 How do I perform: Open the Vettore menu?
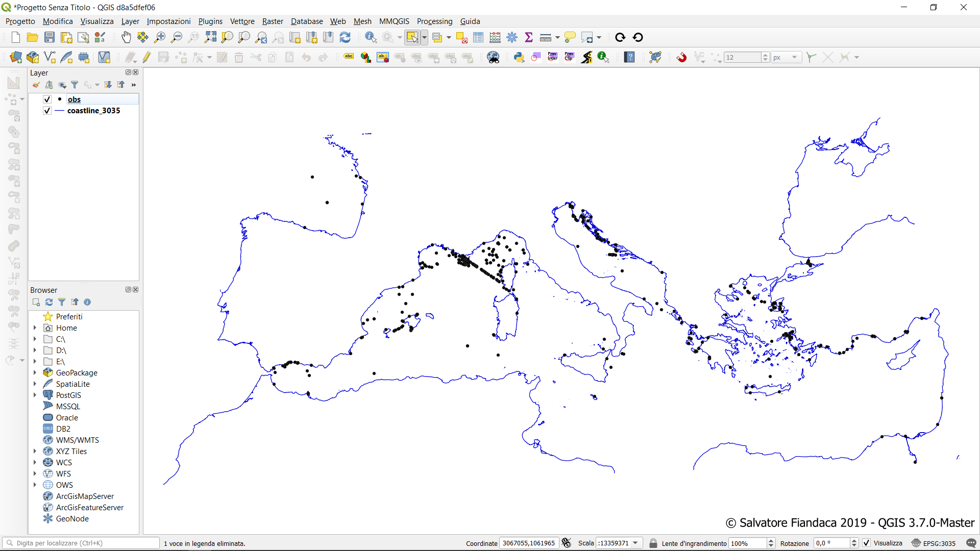(x=242, y=21)
